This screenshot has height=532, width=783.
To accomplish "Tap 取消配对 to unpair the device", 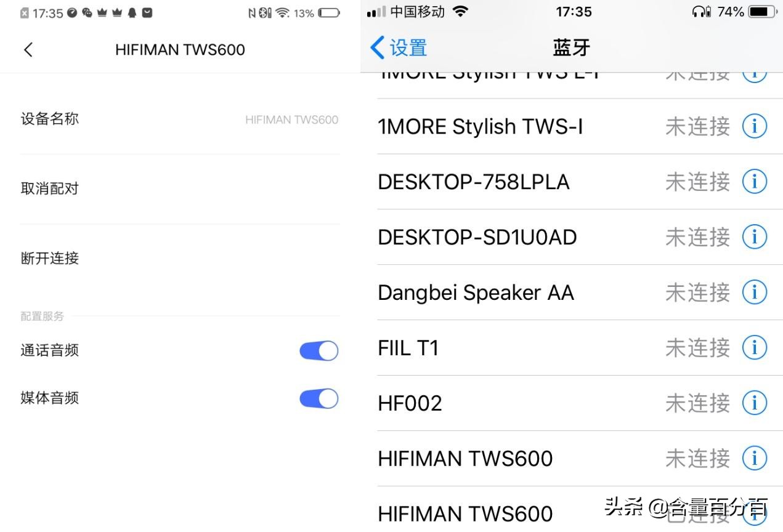I will coord(49,188).
